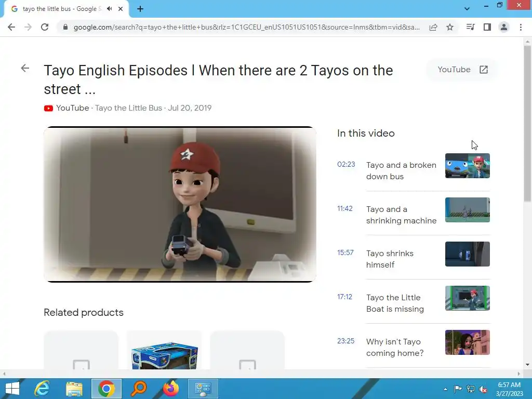Image resolution: width=532 pixels, height=399 pixels.
Task: Click the address bar URL field
Action: [x=247, y=27]
